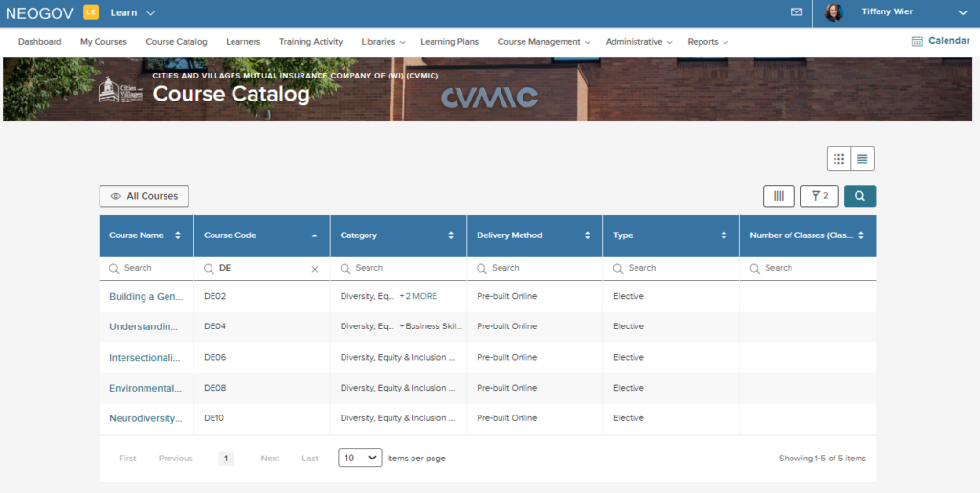Viewport: 980px width, 493px height.
Task: Focus the Category search field
Action: pos(398,268)
